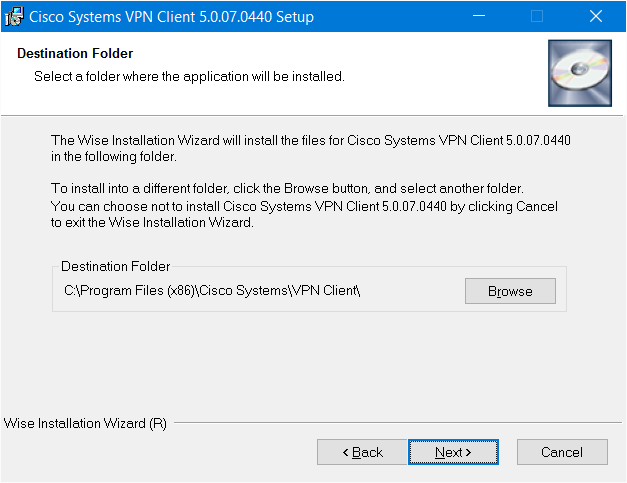Screen dimensions: 627x483
Task: Click the Destination Folder group box caption
Action: 116,266
